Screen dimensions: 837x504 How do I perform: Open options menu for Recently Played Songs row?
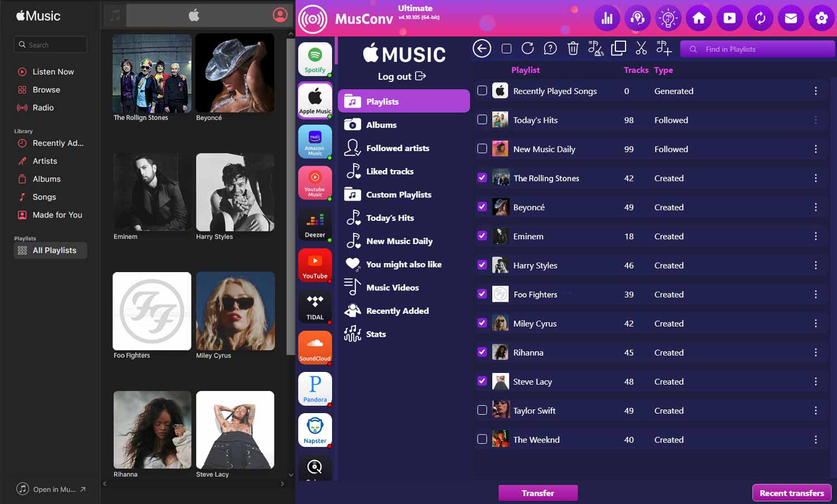(816, 91)
